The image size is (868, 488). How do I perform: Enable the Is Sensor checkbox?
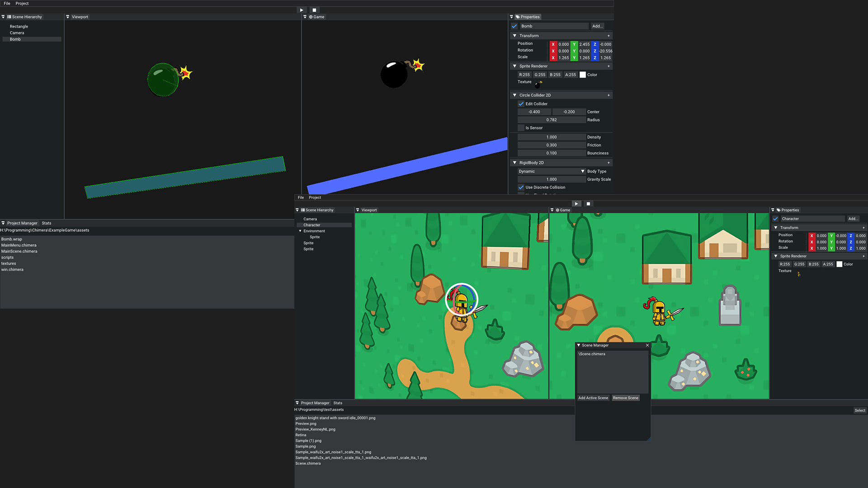coord(521,128)
